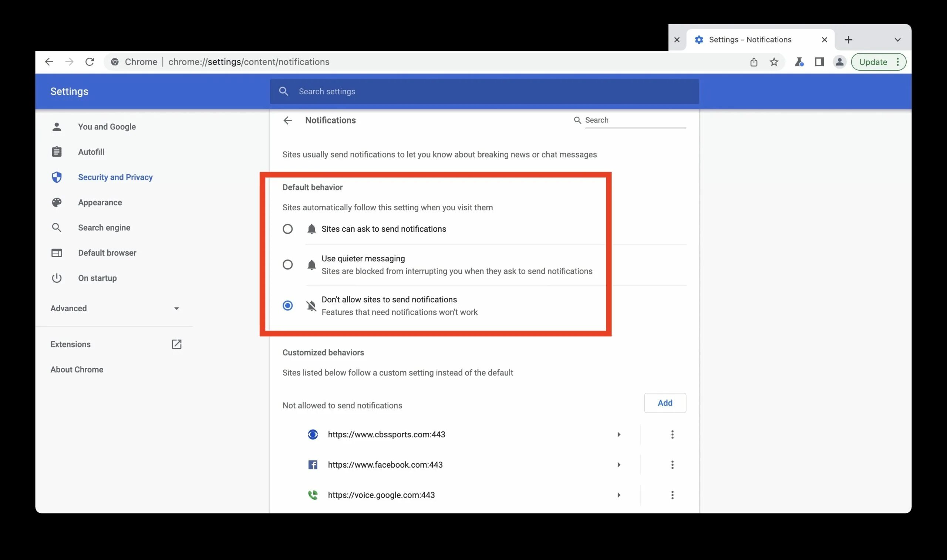Click the Facebook favicon
Image resolution: width=947 pixels, height=560 pixels.
[313, 465]
